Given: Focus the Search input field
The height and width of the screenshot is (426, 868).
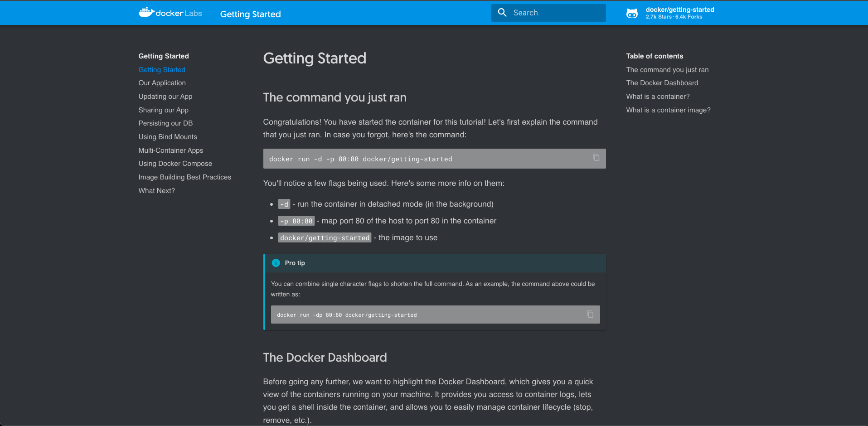Looking at the screenshot, I should tap(548, 13).
